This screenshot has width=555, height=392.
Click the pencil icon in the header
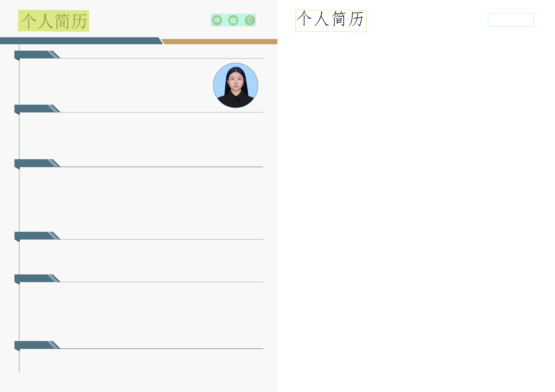point(250,20)
